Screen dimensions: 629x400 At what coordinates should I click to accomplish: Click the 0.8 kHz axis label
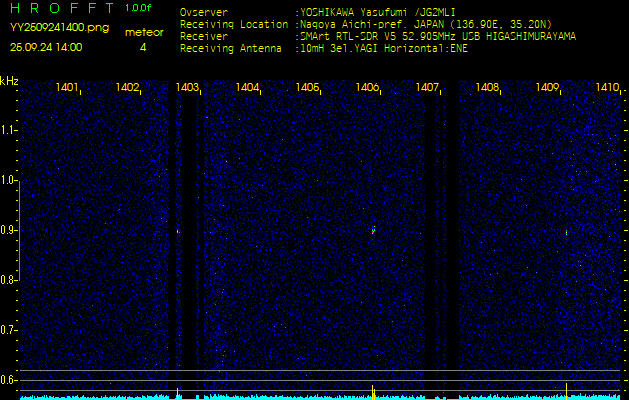point(7,280)
